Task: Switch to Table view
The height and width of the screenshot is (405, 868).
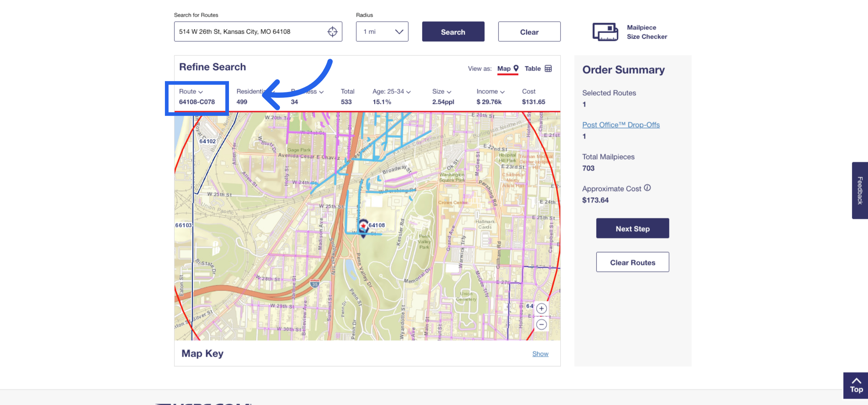Action: (533, 68)
